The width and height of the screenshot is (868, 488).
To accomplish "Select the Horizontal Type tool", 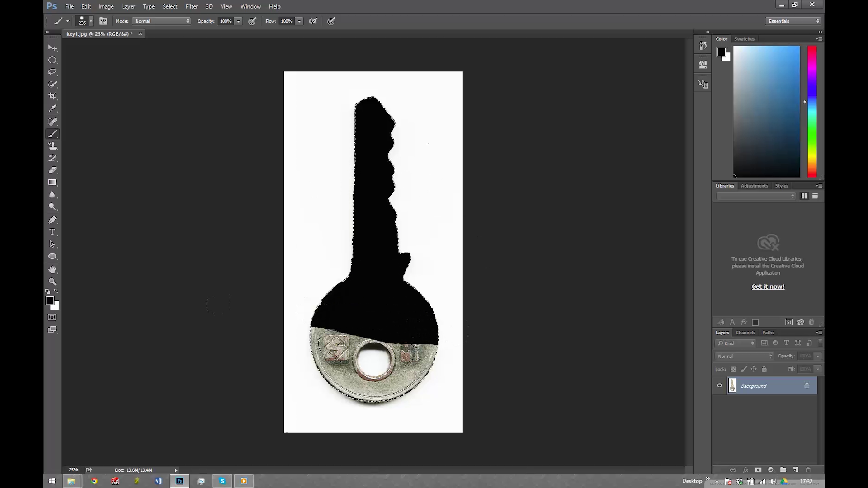I will tap(52, 232).
